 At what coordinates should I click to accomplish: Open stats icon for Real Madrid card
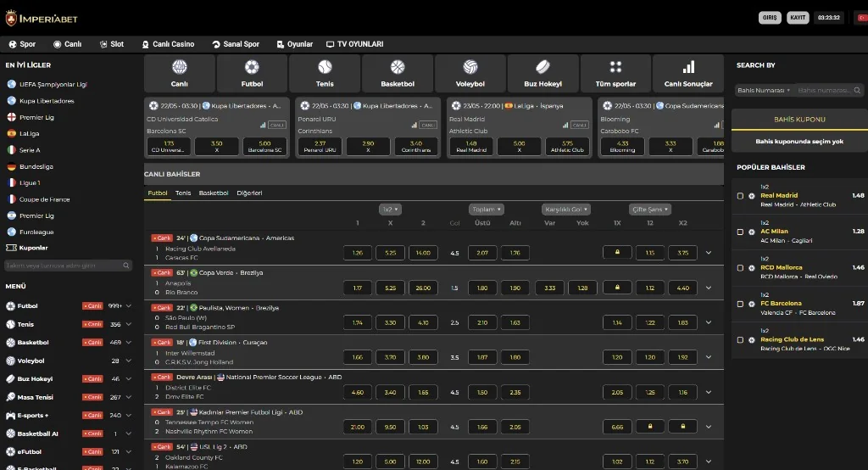565,126
